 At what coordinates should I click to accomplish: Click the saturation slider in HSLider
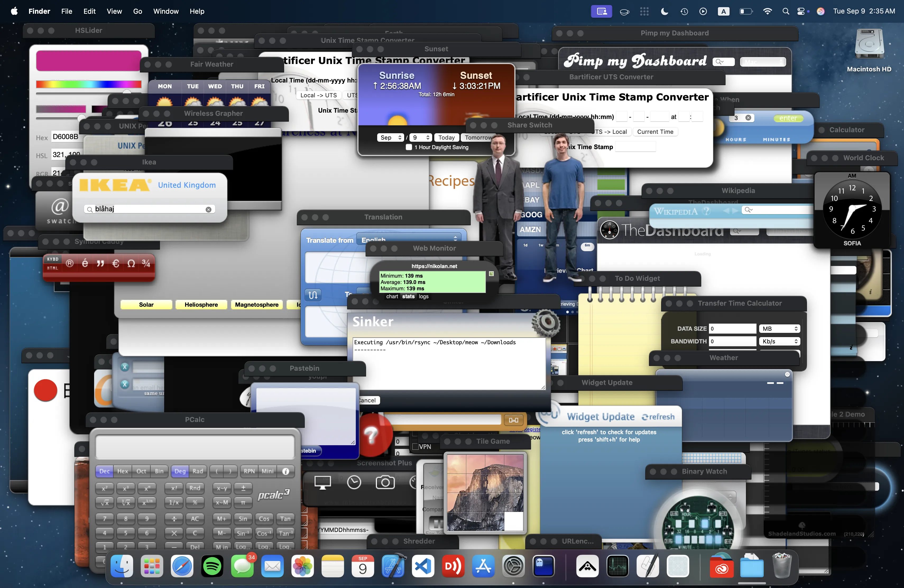pyautogui.click(x=61, y=109)
